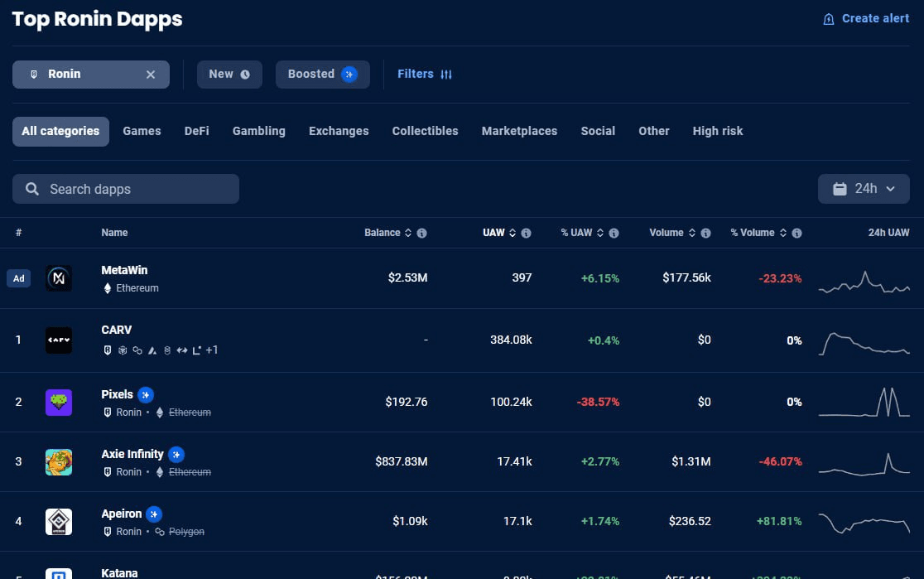Image resolution: width=924 pixels, height=579 pixels.
Task: Click info icon beside % Volume header
Action: pos(796,233)
